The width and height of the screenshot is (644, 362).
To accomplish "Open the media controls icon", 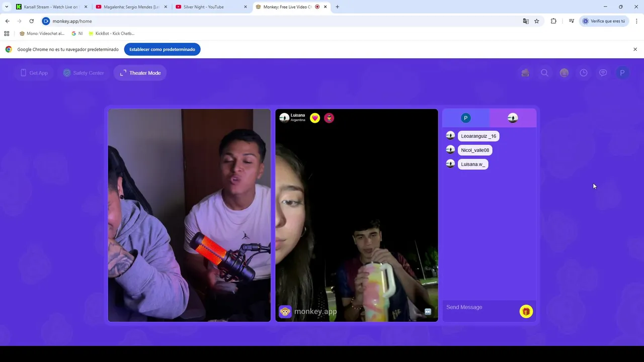I will 572,21.
